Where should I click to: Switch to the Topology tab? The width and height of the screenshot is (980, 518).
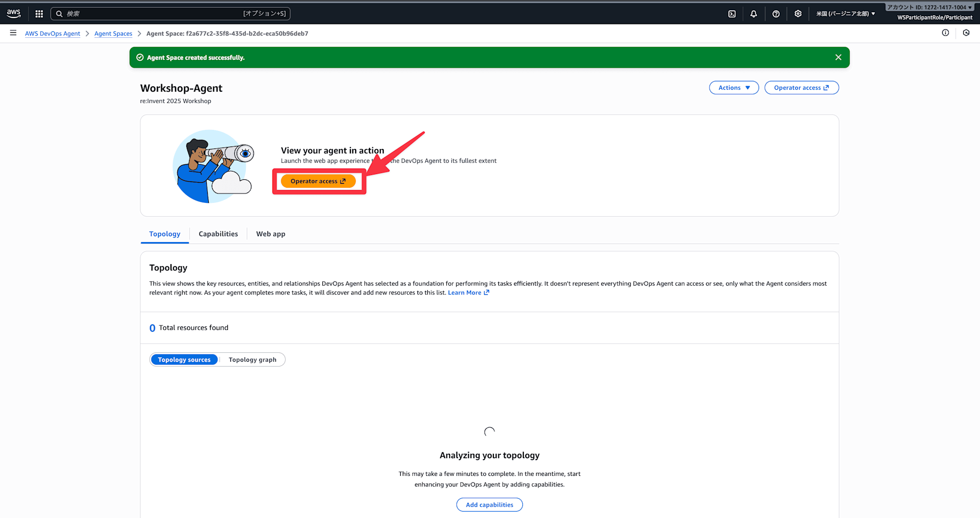[x=165, y=234]
